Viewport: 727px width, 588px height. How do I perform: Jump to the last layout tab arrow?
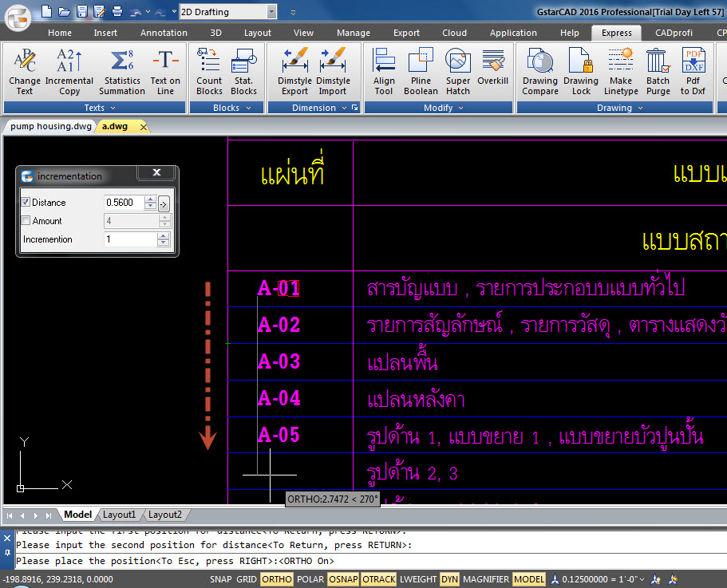coord(48,515)
